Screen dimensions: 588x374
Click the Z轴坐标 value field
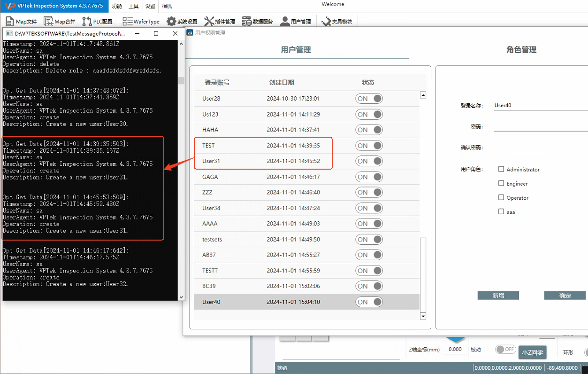click(455, 350)
